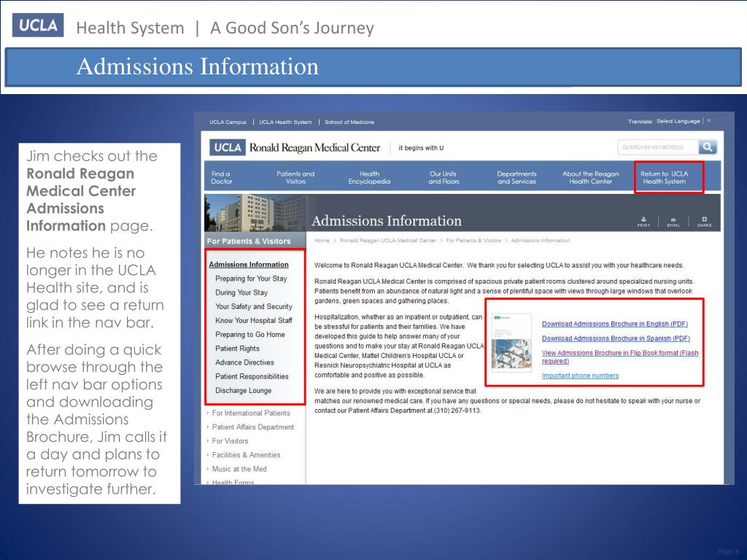The height and width of the screenshot is (560, 747).
Task: Click the Print icon
Action: tap(643, 222)
